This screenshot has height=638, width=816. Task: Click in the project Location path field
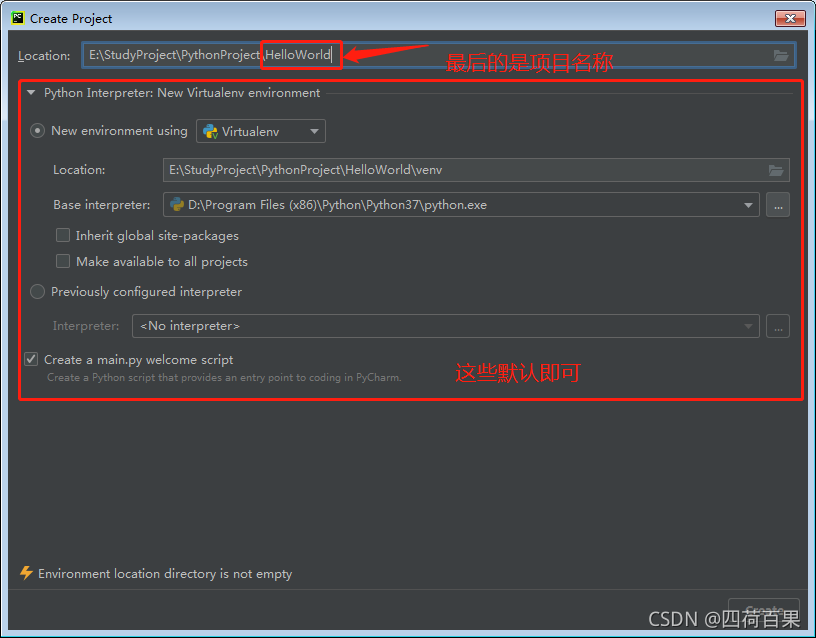click(x=438, y=55)
